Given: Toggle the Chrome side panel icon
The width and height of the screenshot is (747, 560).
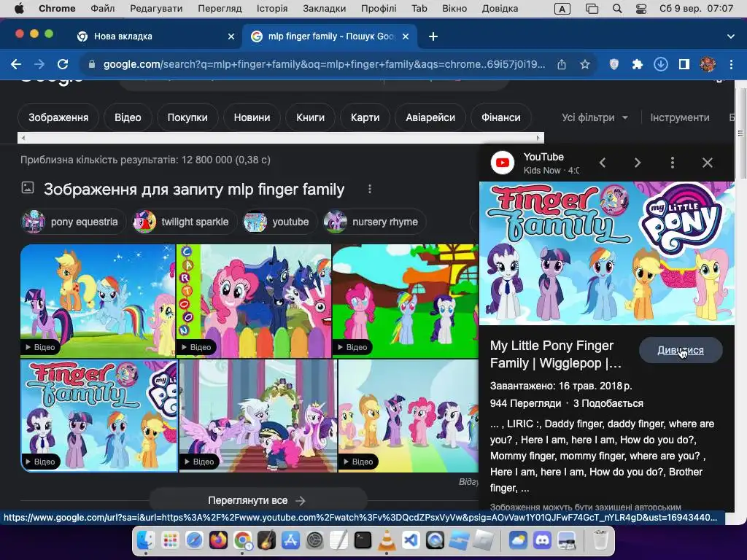Looking at the screenshot, I should [684, 64].
